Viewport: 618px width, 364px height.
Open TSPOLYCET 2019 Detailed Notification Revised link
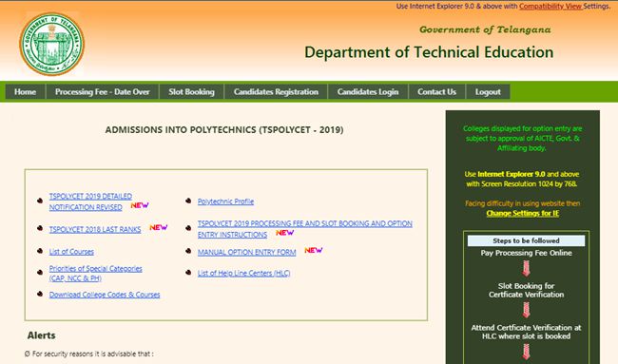pyautogui.click(x=90, y=201)
